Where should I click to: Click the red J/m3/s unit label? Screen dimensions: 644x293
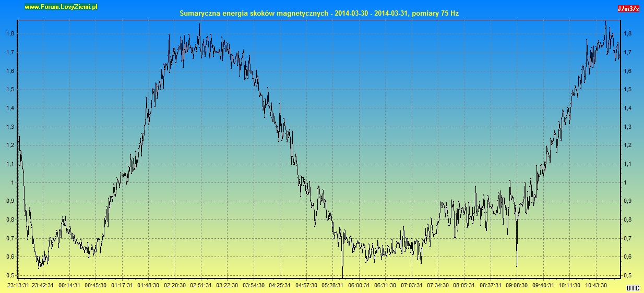click(x=628, y=9)
